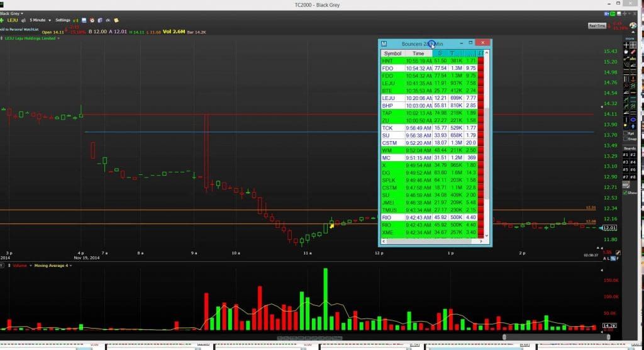Screen dimensions: 644x350
Task: Open board #4
Action: click(633, 162)
